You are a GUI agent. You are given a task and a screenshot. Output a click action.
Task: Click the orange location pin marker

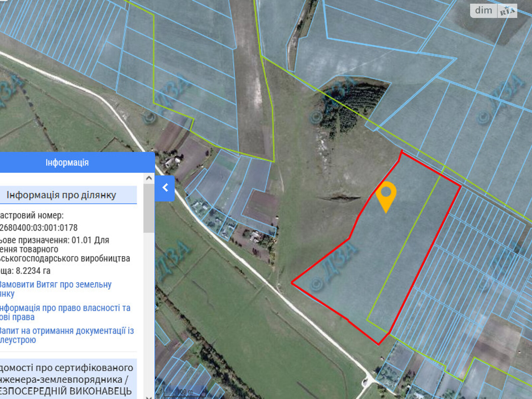[386, 195]
